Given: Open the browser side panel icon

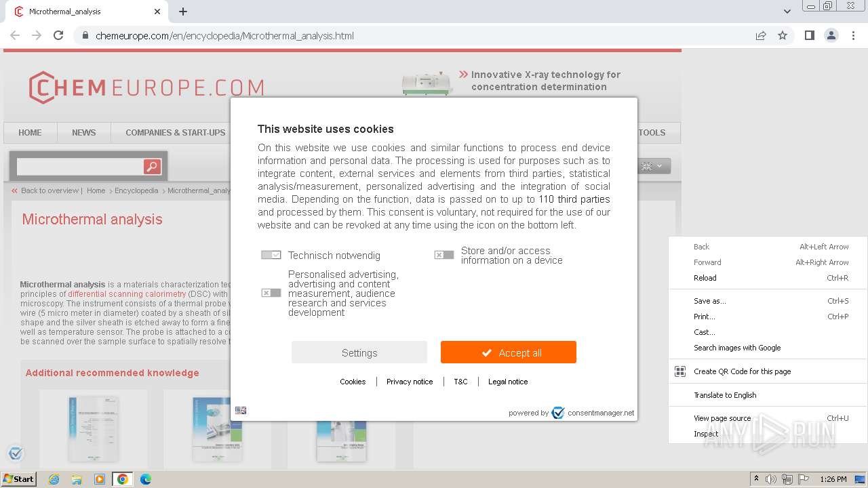Looking at the screenshot, I should [809, 35].
